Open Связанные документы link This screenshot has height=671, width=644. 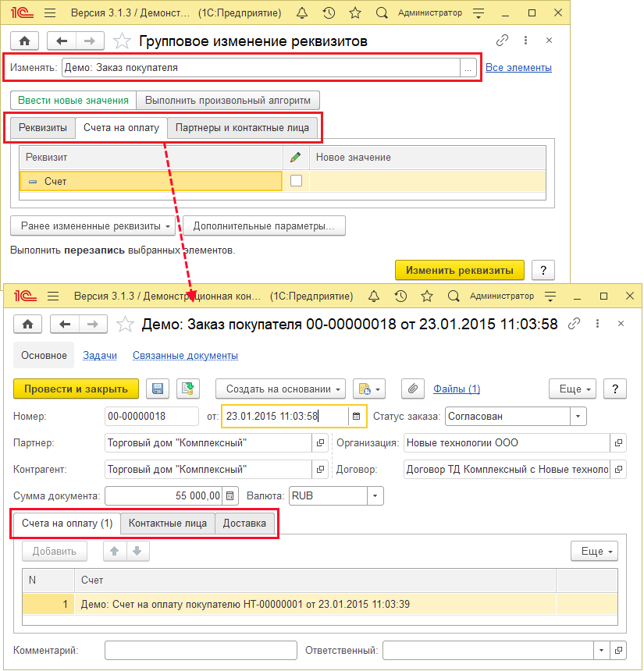[186, 356]
